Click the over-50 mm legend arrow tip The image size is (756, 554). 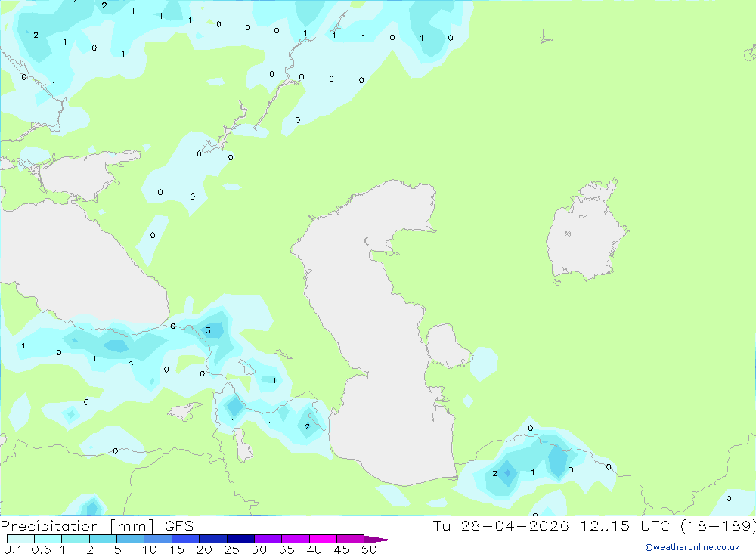click(x=378, y=540)
